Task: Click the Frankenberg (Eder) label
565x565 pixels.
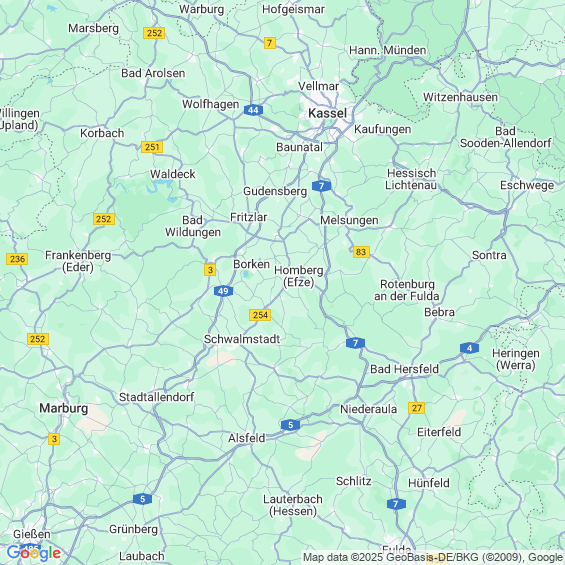Action: coord(78,261)
